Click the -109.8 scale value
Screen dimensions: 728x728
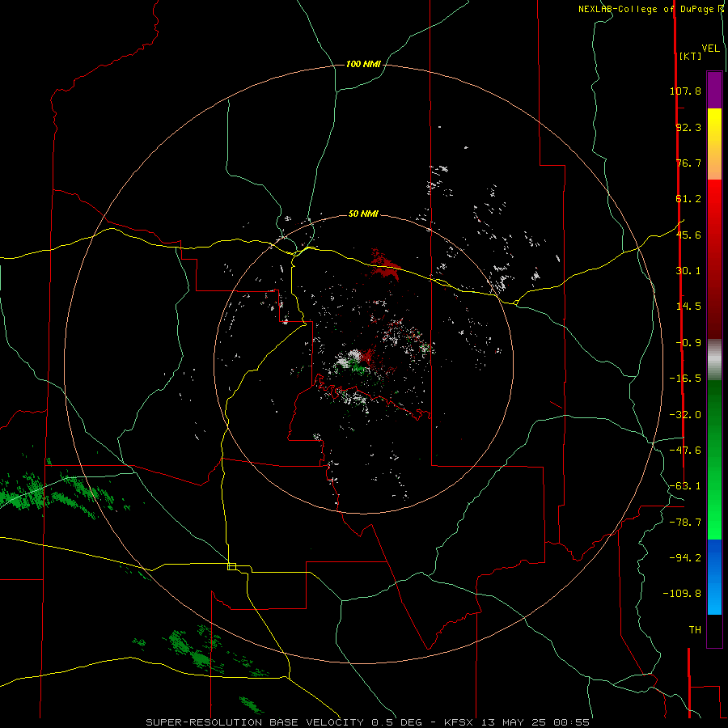[x=682, y=594]
